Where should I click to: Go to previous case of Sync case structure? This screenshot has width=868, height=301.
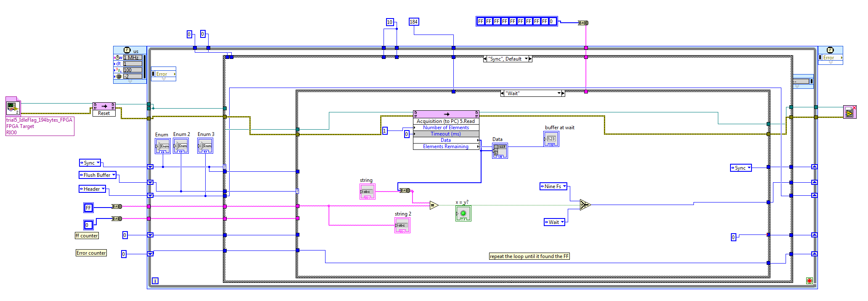click(x=485, y=59)
